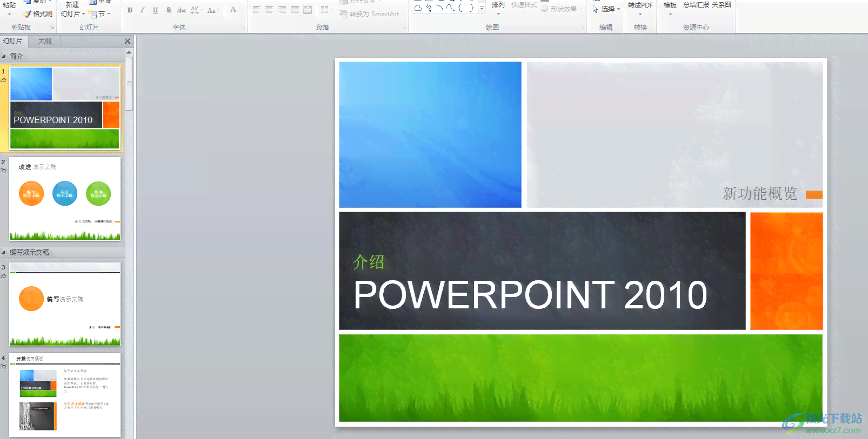Select the arc shape
The image size is (868, 439).
(439, 8)
